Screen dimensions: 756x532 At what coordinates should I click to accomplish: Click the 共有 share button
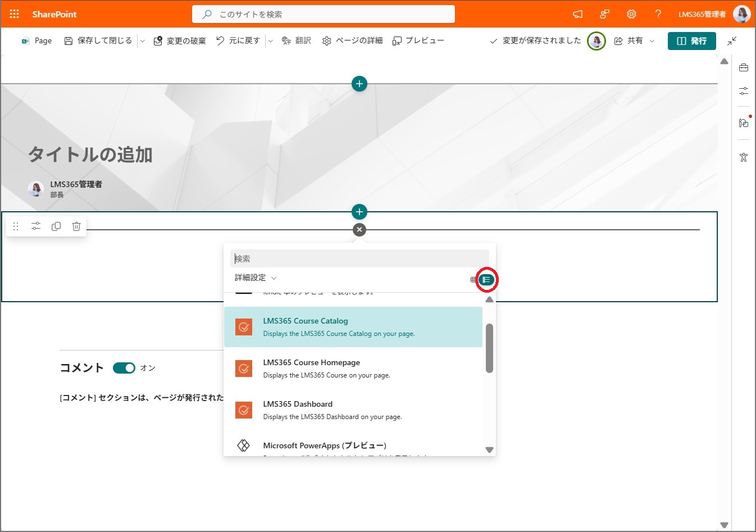coord(629,41)
